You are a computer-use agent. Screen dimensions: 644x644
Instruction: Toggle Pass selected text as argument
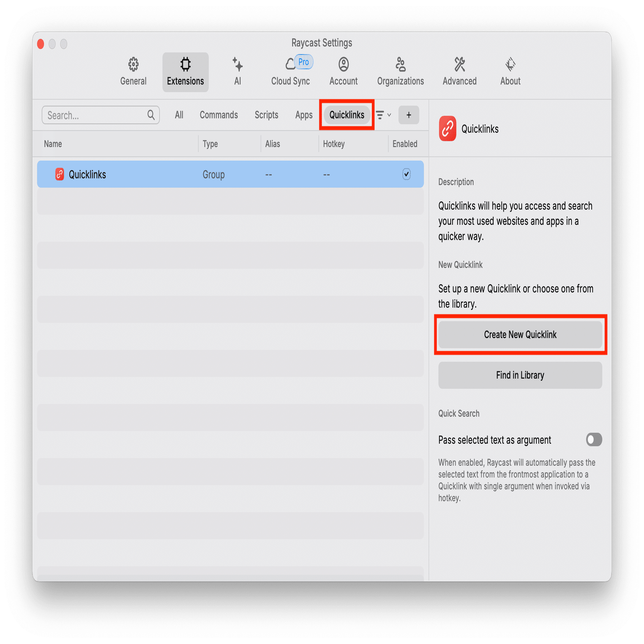point(594,439)
